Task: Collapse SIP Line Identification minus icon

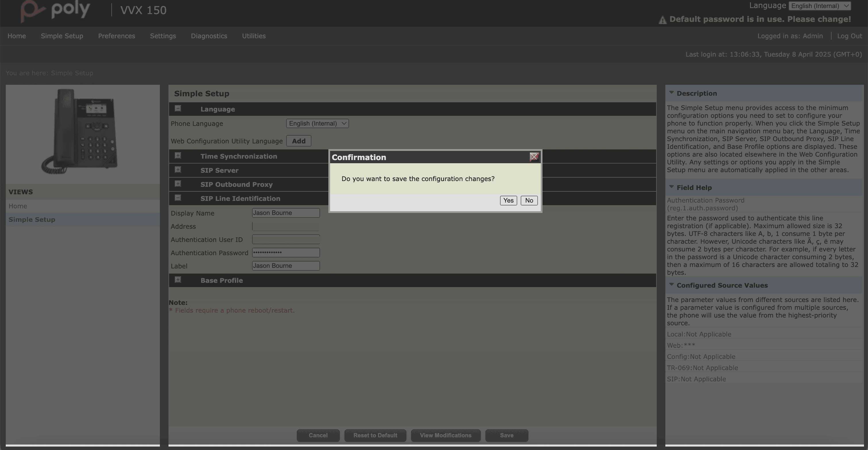Action: pyautogui.click(x=178, y=198)
